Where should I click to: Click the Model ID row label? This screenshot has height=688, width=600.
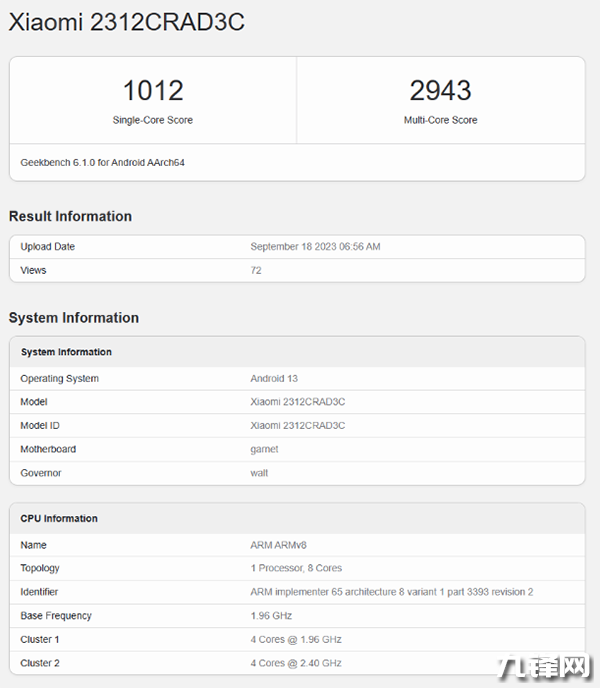pos(40,426)
